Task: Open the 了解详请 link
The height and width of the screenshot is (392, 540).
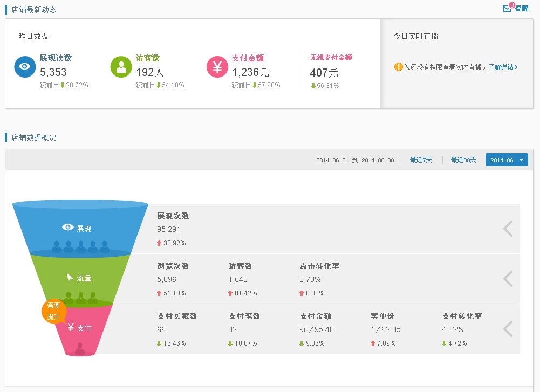Action: (503, 67)
